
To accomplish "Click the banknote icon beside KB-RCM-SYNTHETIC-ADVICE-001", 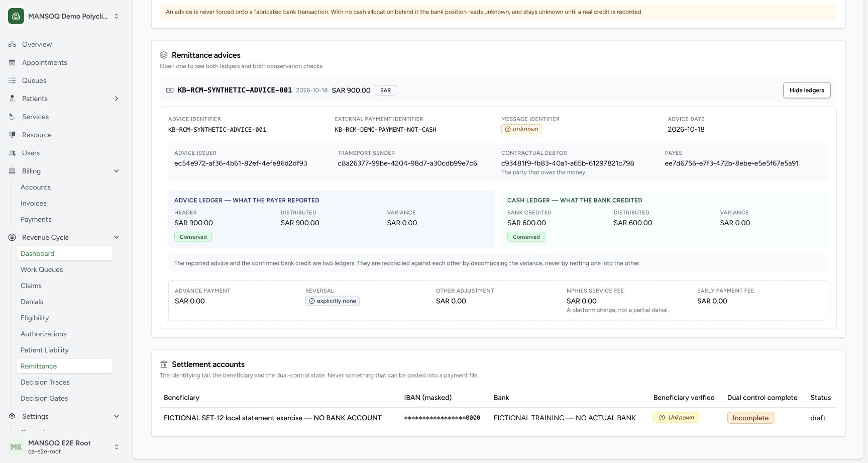I will (170, 90).
